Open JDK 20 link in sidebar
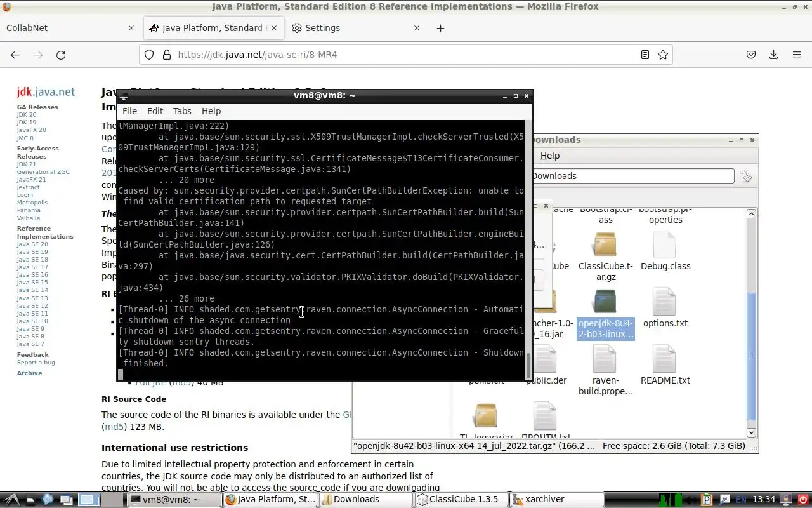This screenshot has height=508, width=812. tap(27, 115)
